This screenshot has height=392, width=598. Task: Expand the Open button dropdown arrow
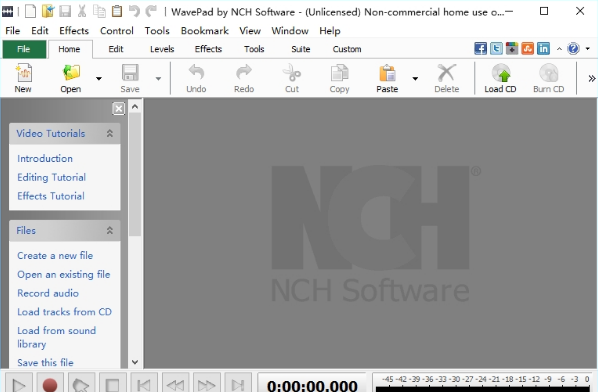coord(99,79)
